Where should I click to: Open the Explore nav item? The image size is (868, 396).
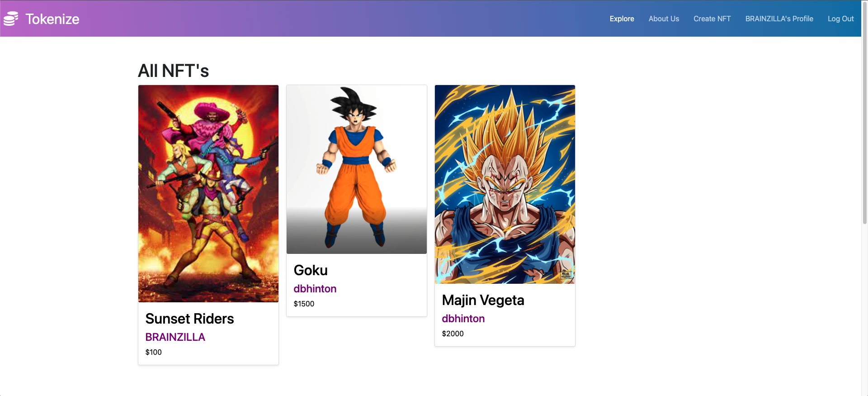622,19
